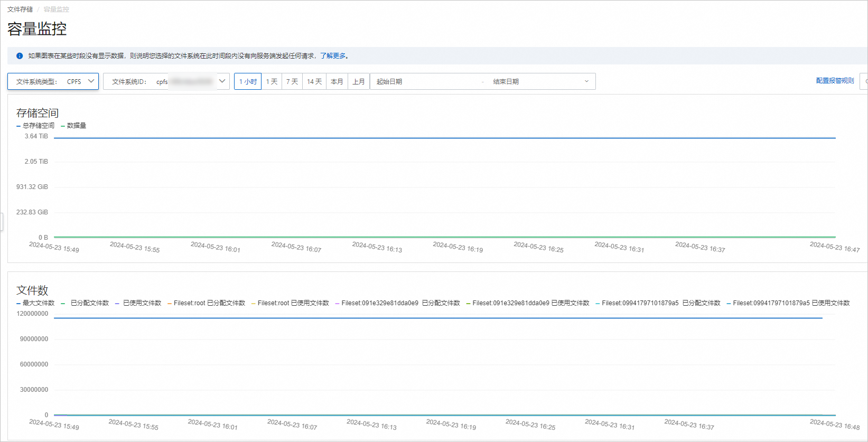Open the 文件系统类型 CPFS dropdown

pos(53,81)
